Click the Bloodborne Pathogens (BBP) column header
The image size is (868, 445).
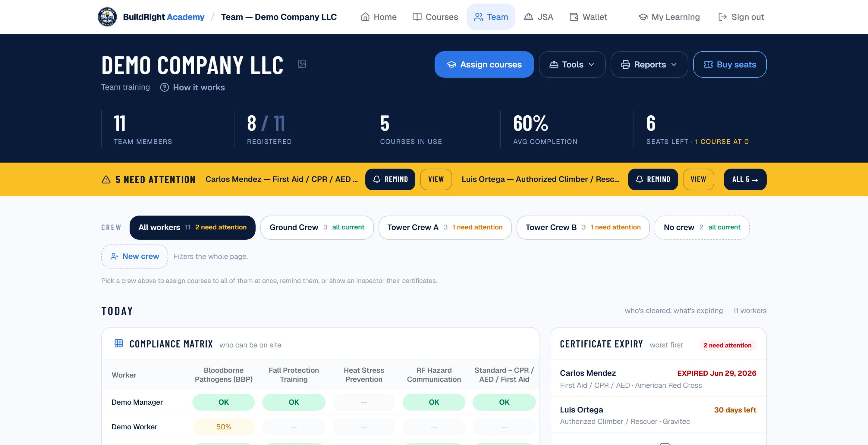click(x=223, y=375)
